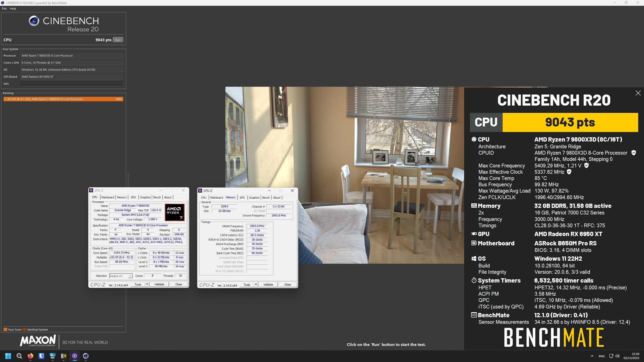Minimize the right CPU-Z window
The image size is (644, 362).
tap(269, 191)
